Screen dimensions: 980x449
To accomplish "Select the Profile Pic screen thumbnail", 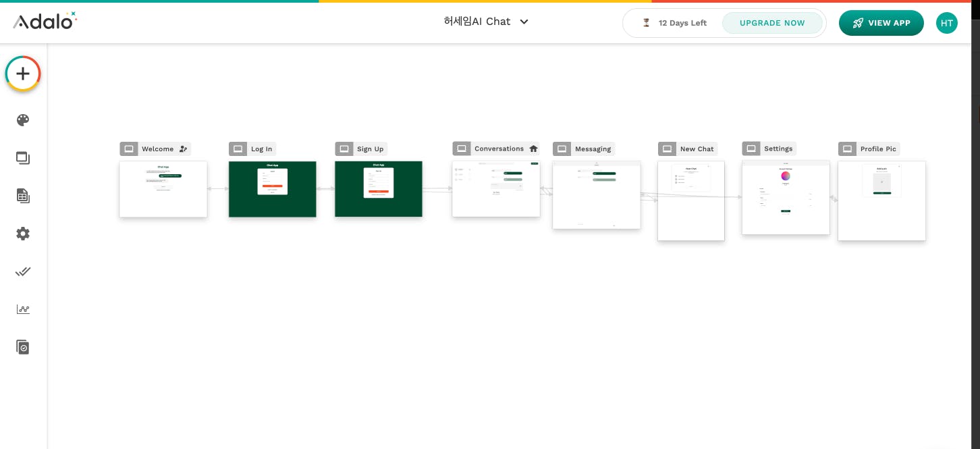I will coord(881,201).
